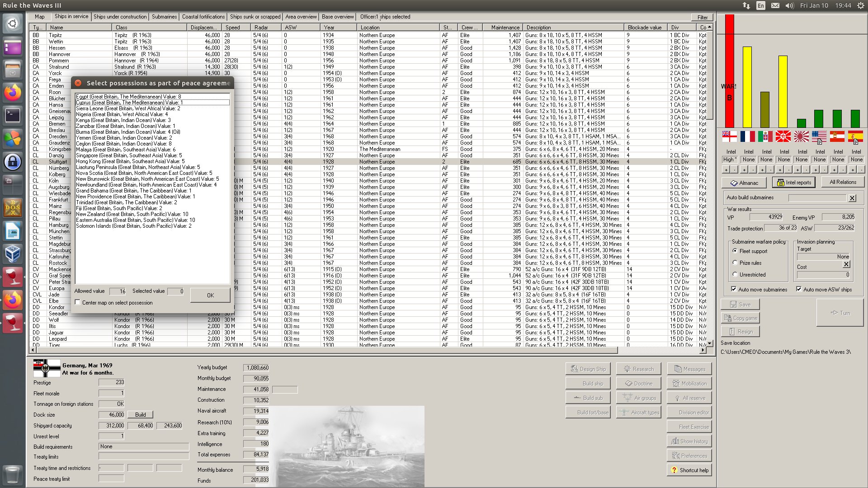The image size is (868, 488).
Task: Open Shortcut help
Action: [689, 470]
